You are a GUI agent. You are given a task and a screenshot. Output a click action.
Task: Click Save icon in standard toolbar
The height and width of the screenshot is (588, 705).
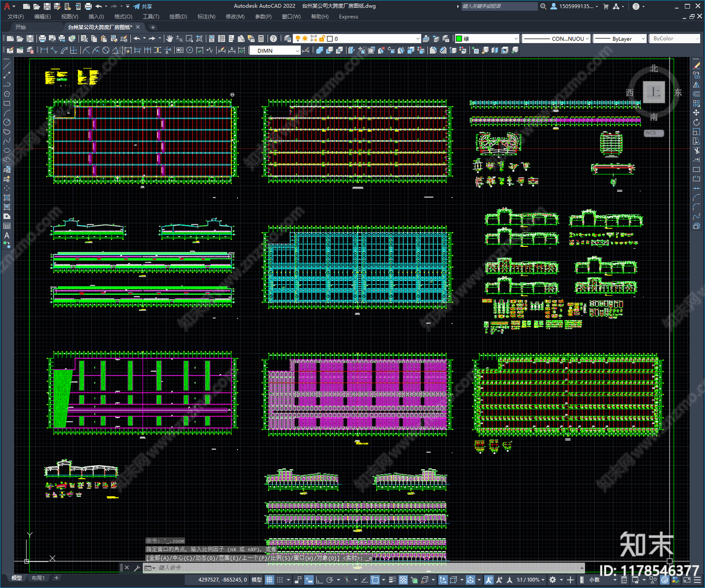click(30, 39)
